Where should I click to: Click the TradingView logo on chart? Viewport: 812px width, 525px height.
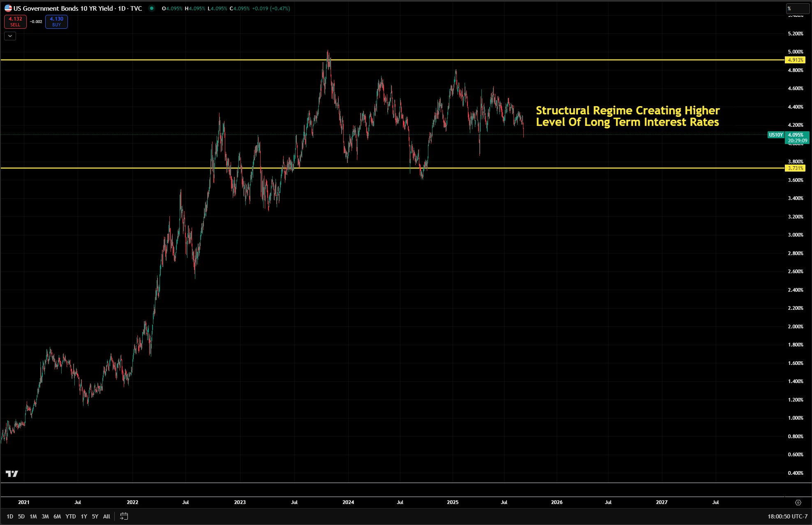(12, 474)
